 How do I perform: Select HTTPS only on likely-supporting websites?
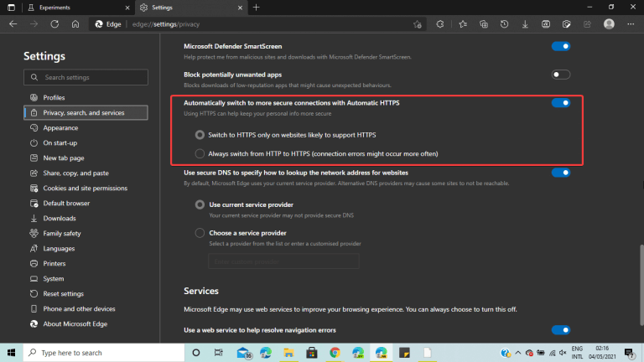click(x=200, y=135)
